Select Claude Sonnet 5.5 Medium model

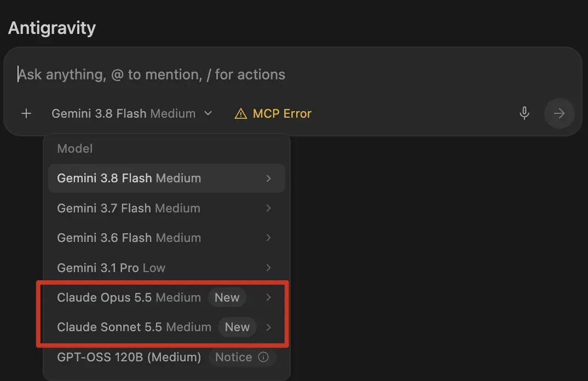click(x=166, y=327)
